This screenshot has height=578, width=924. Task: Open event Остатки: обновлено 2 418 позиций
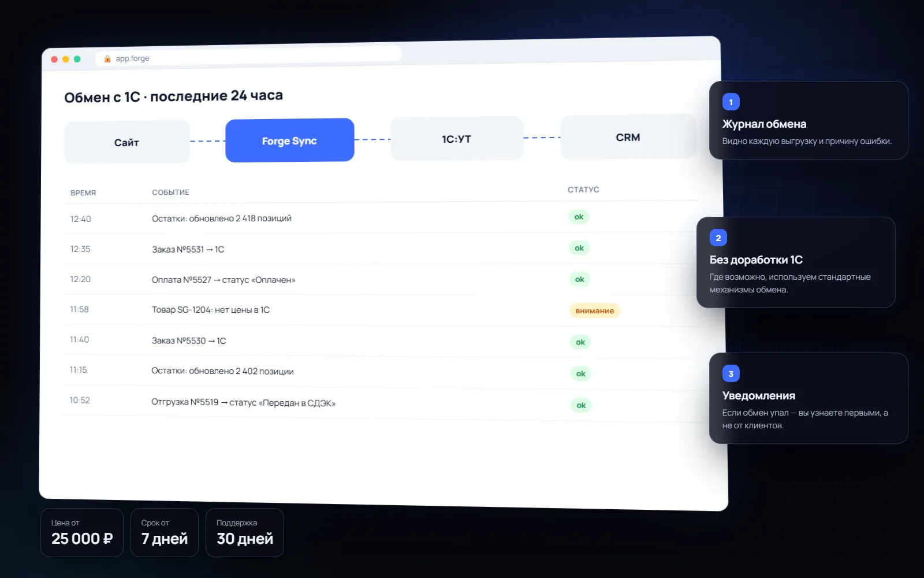pos(222,218)
